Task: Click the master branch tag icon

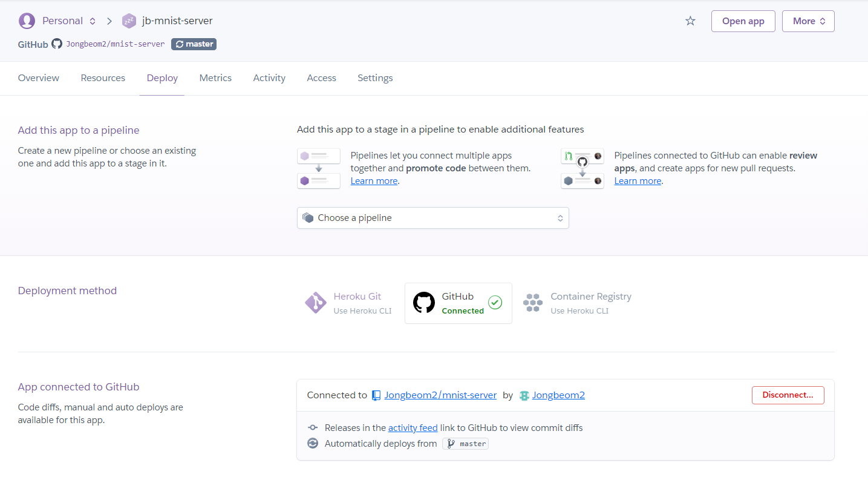Action: (451, 444)
